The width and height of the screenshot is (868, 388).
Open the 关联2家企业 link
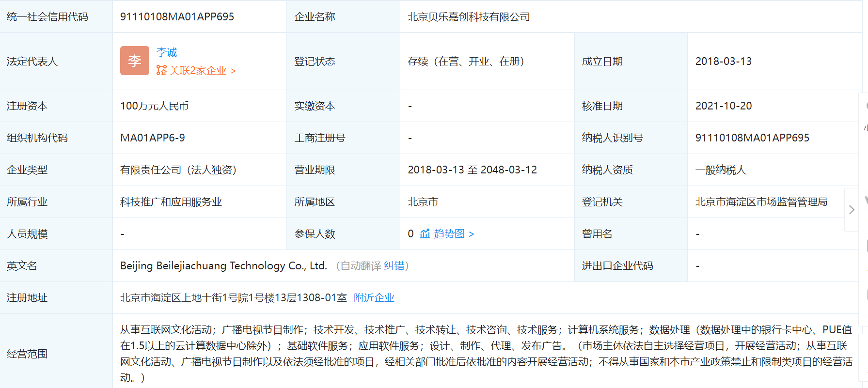coord(202,71)
